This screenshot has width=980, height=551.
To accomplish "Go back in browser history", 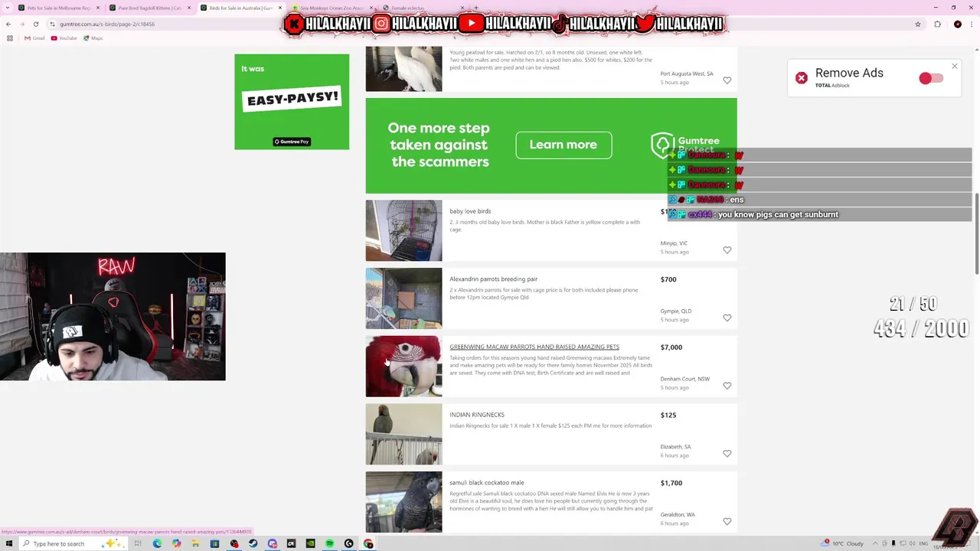I will 8,24.
